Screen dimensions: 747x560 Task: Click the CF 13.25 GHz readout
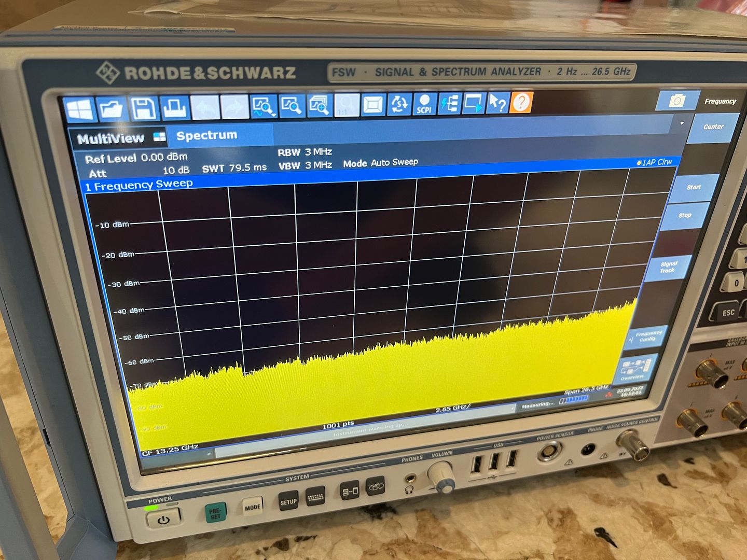tap(170, 450)
